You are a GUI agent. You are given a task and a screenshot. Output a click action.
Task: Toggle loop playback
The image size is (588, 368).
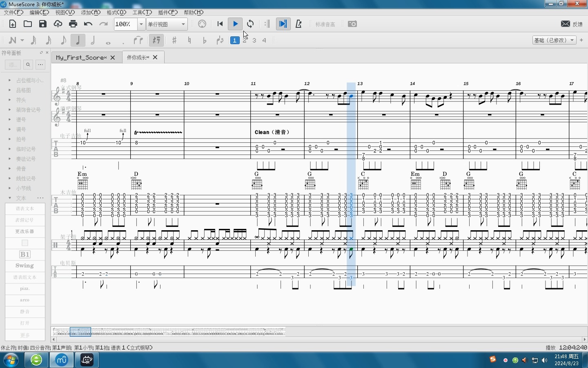(250, 24)
